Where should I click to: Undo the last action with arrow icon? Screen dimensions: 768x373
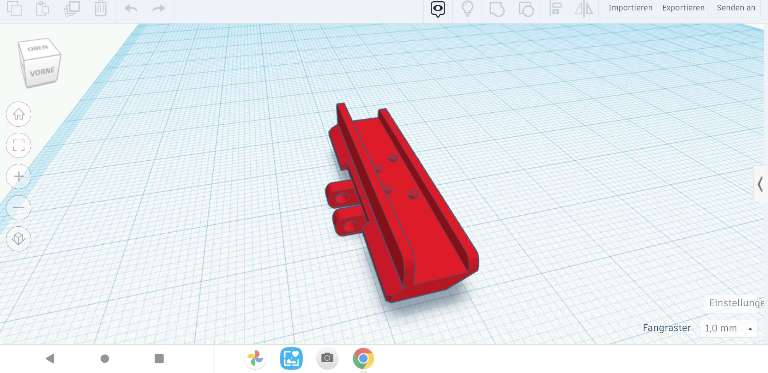pyautogui.click(x=131, y=8)
